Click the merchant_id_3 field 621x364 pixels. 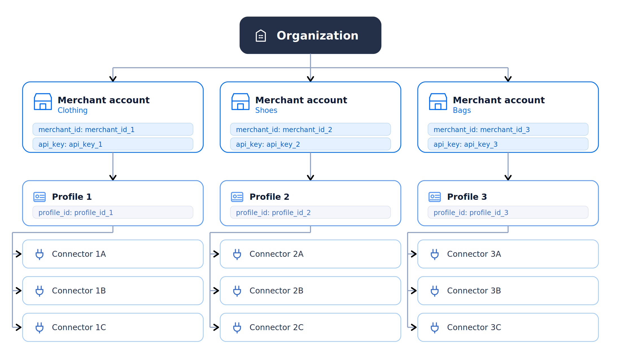508,129
